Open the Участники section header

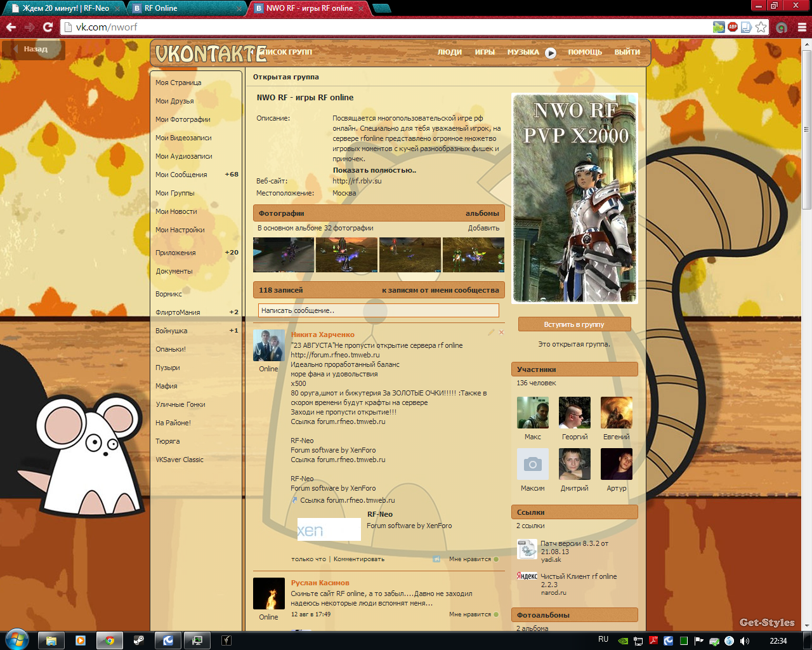574,369
